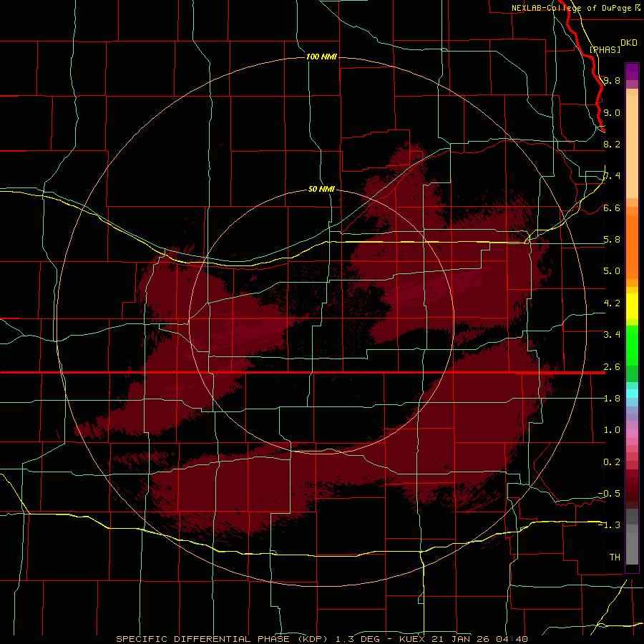Click the DKD legend header label

[629, 43]
